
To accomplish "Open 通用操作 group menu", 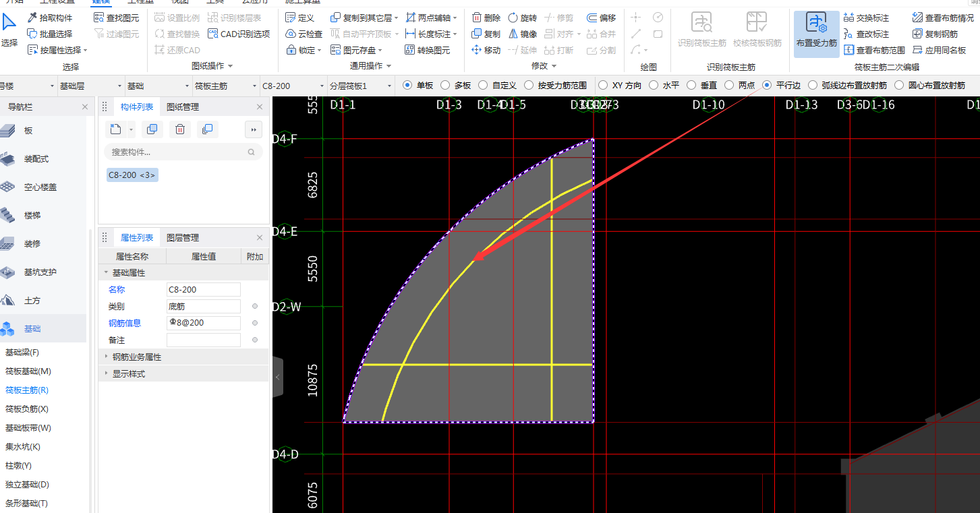I will pos(370,66).
